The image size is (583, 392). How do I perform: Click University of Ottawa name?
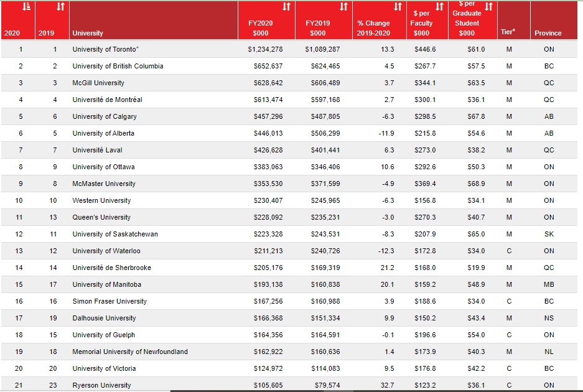point(103,167)
